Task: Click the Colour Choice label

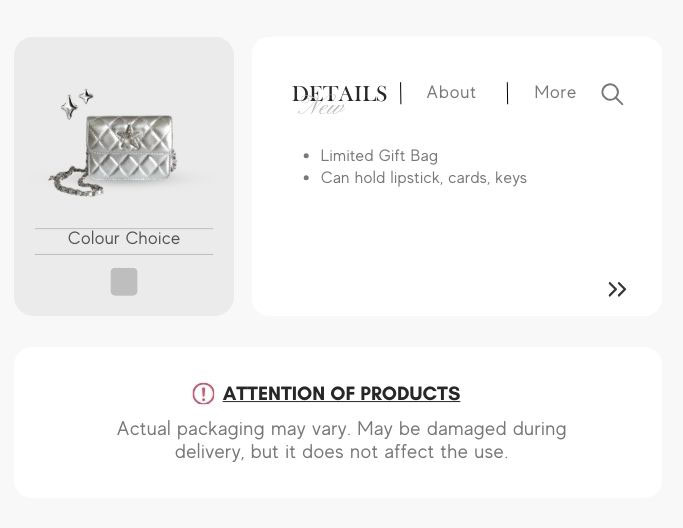Action: coord(124,238)
